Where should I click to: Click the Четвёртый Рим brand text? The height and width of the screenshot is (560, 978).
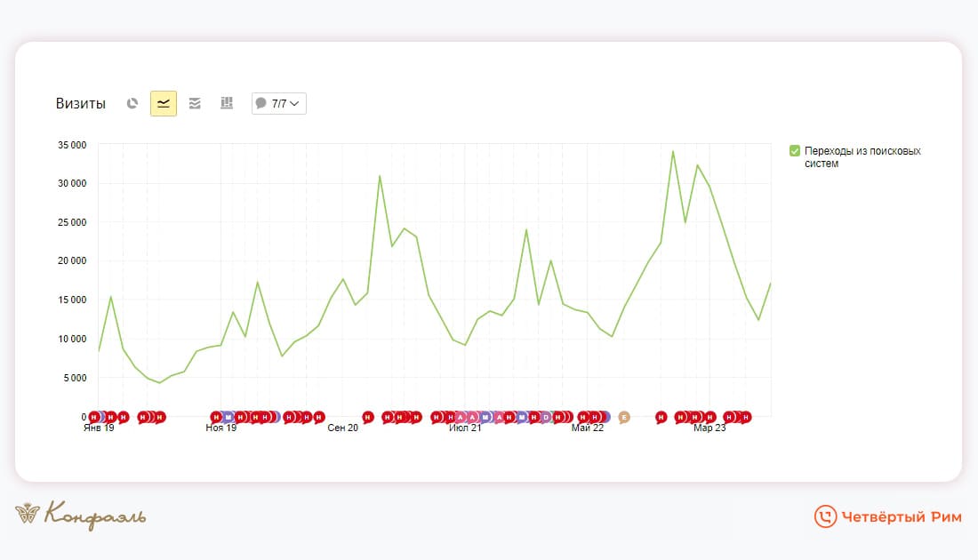point(902,517)
